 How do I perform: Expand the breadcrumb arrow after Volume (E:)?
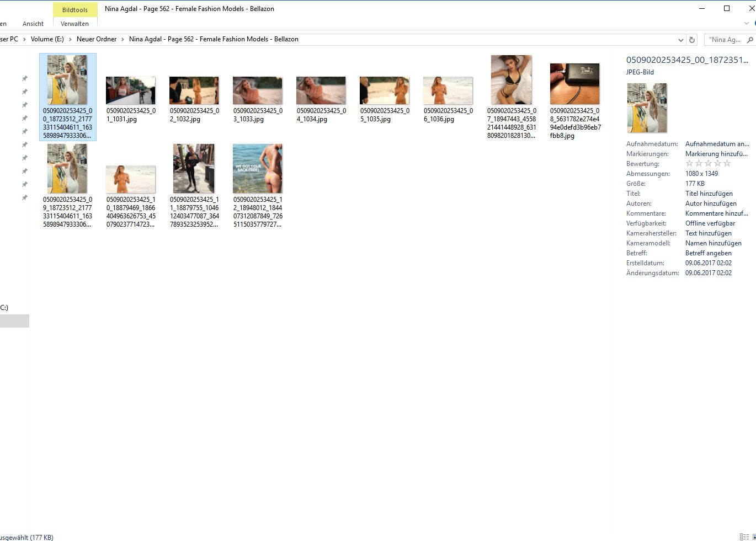70,40
